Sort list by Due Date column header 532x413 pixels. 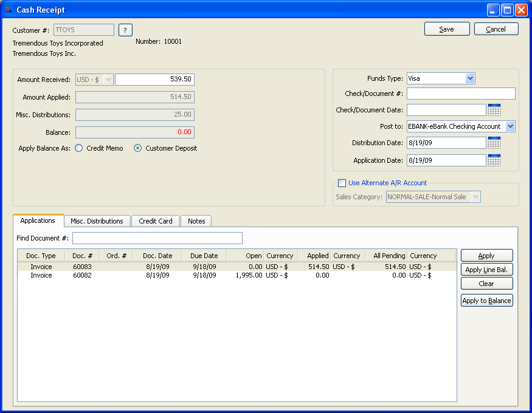(203, 256)
